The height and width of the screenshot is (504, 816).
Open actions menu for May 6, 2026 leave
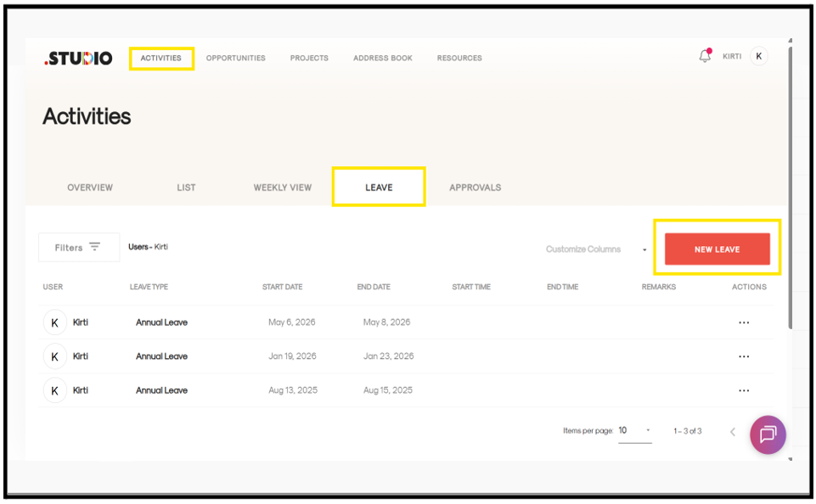click(744, 323)
